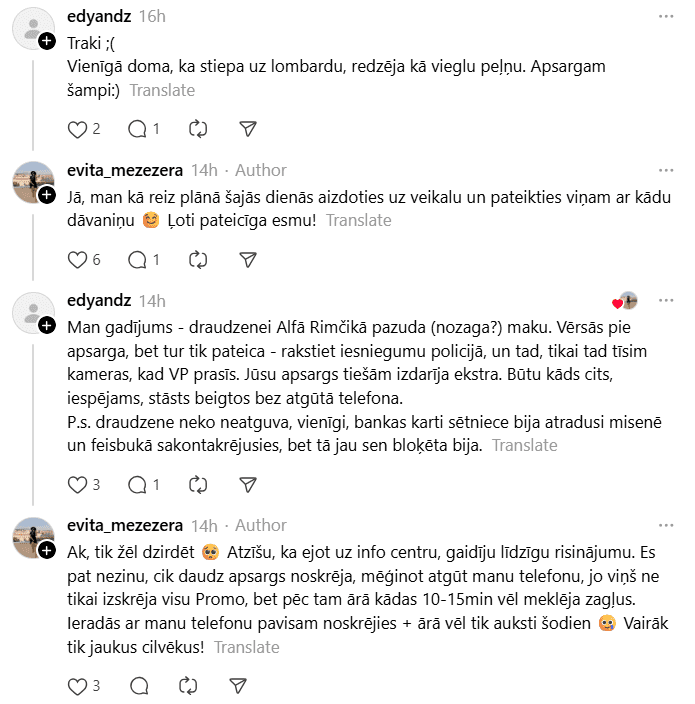View evita_mezezera's avatar photo on first reply
Viewport: 695px width, 704px height.
tap(32, 182)
